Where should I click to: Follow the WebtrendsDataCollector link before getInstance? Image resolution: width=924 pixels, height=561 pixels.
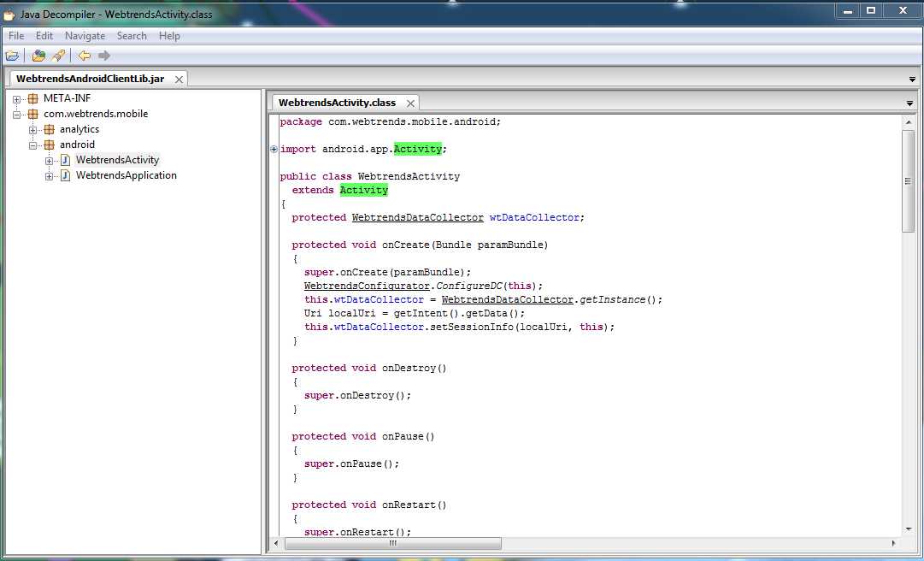pyautogui.click(x=508, y=299)
